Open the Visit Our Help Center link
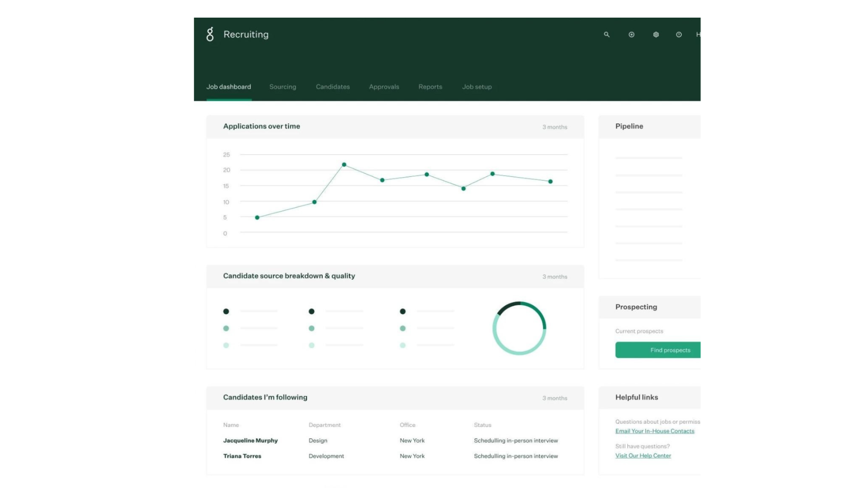 [643, 455]
